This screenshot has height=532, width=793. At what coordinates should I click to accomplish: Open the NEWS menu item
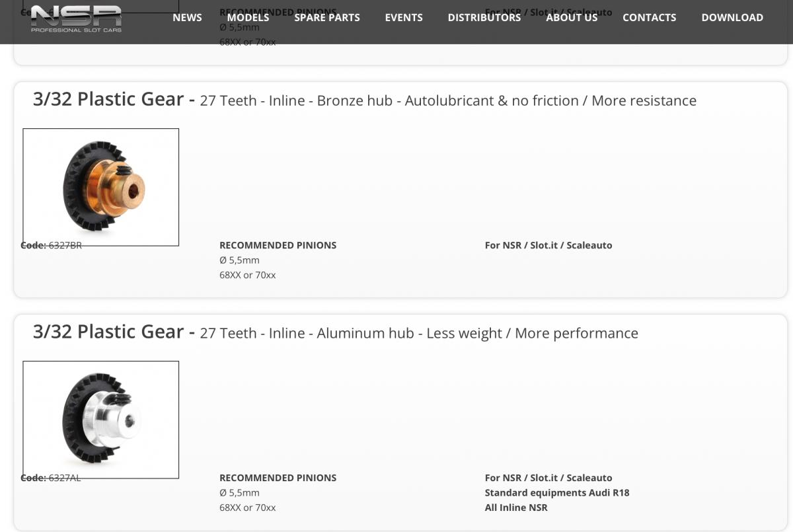click(x=187, y=18)
